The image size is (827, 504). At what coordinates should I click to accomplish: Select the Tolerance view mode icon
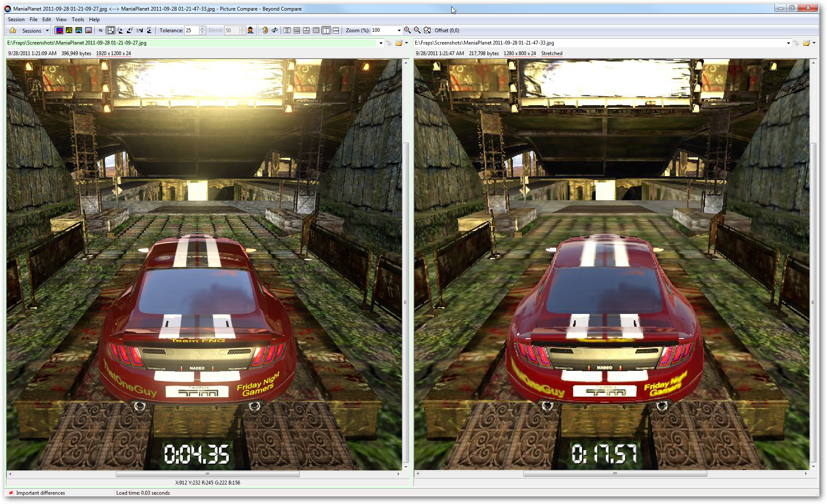pos(59,31)
